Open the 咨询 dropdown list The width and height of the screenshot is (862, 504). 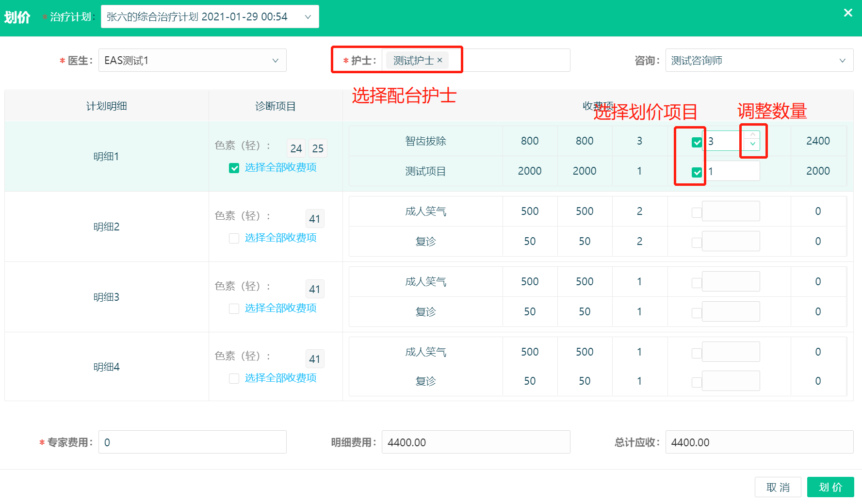(x=759, y=61)
